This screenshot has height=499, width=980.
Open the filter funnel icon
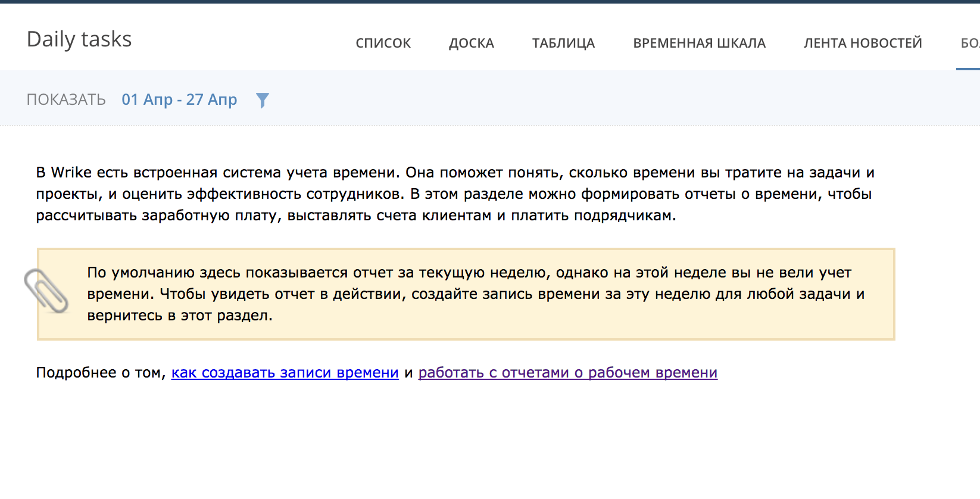click(262, 100)
